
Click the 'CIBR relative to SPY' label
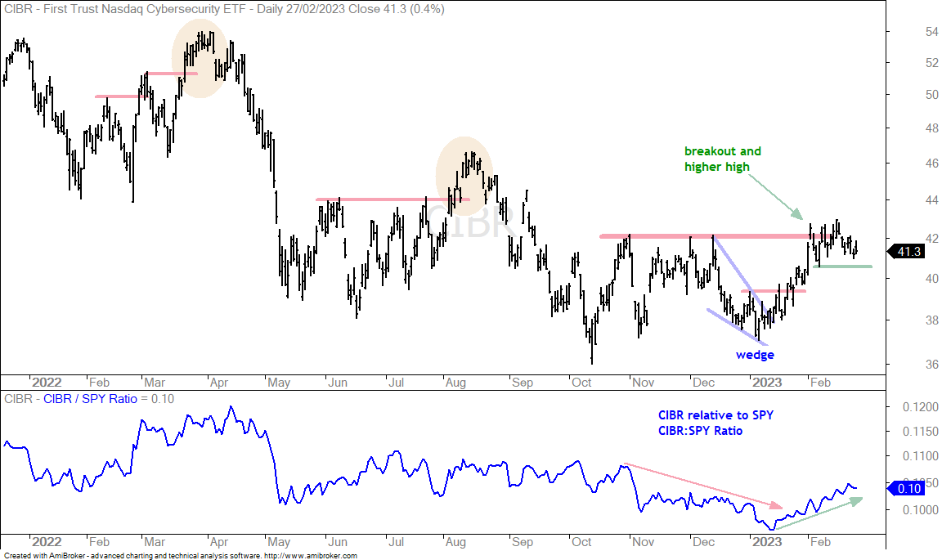click(x=715, y=414)
